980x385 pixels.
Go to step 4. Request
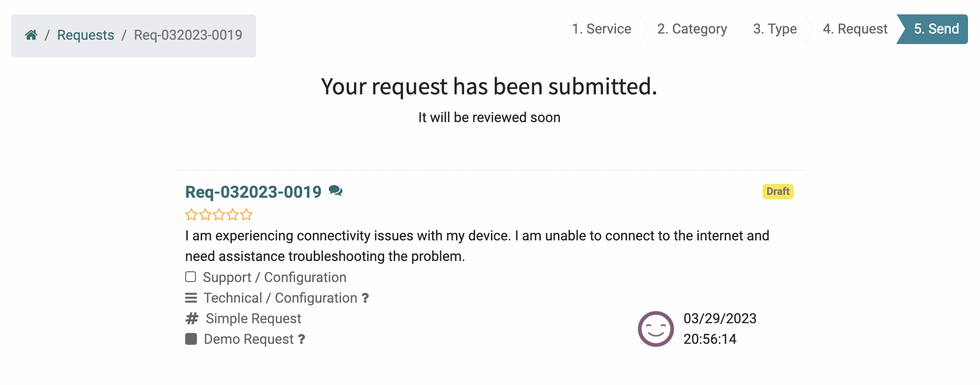855,29
